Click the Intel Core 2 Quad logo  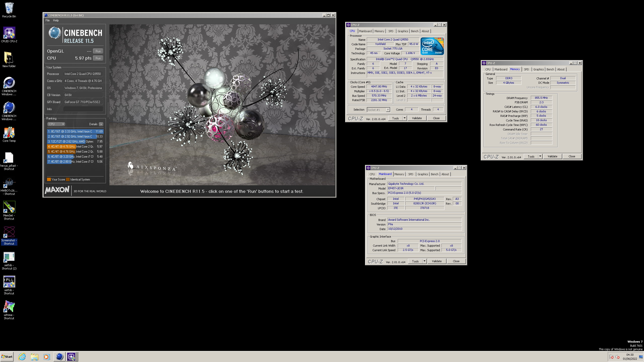pyautogui.click(x=432, y=46)
